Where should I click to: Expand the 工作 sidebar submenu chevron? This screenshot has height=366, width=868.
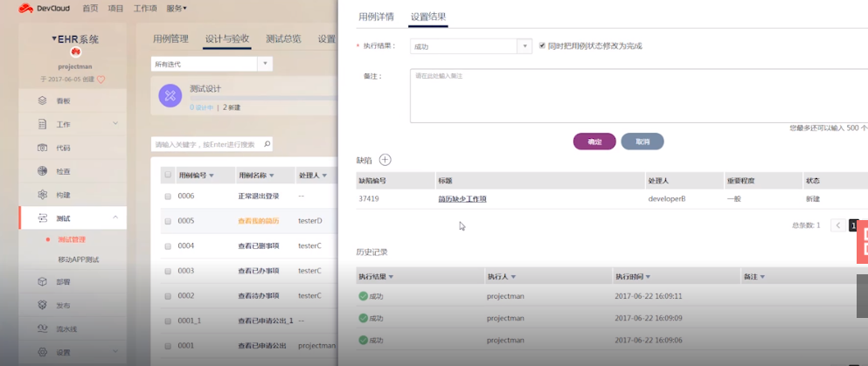click(x=115, y=123)
